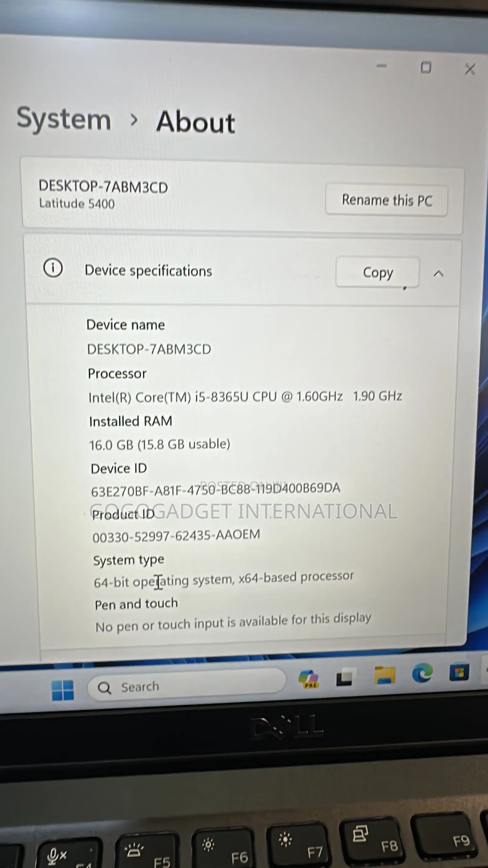The height and width of the screenshot is (868, 488).
Task: Open Microsoft Store from the taskbar
Action: [459, 672]
